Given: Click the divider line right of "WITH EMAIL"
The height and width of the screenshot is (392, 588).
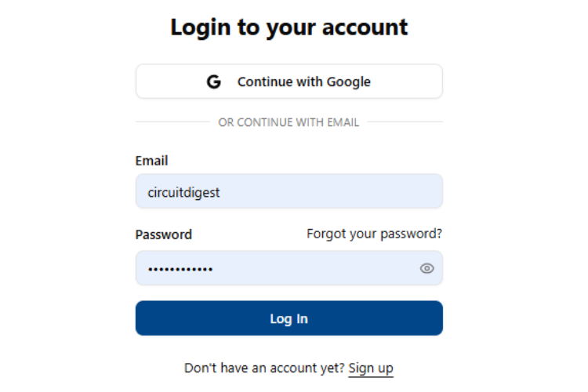Looking at the screenshot, I should [x=405, y=122].
